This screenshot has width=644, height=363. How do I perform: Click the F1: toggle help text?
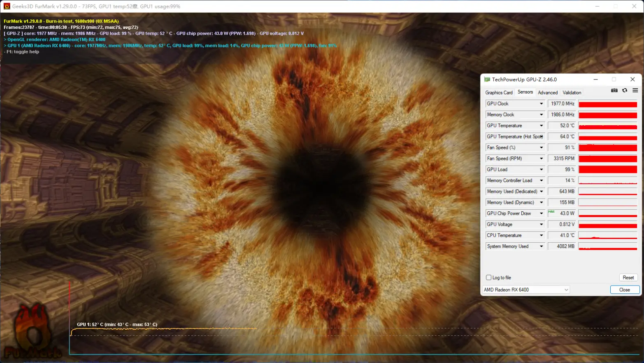[21, 52]
